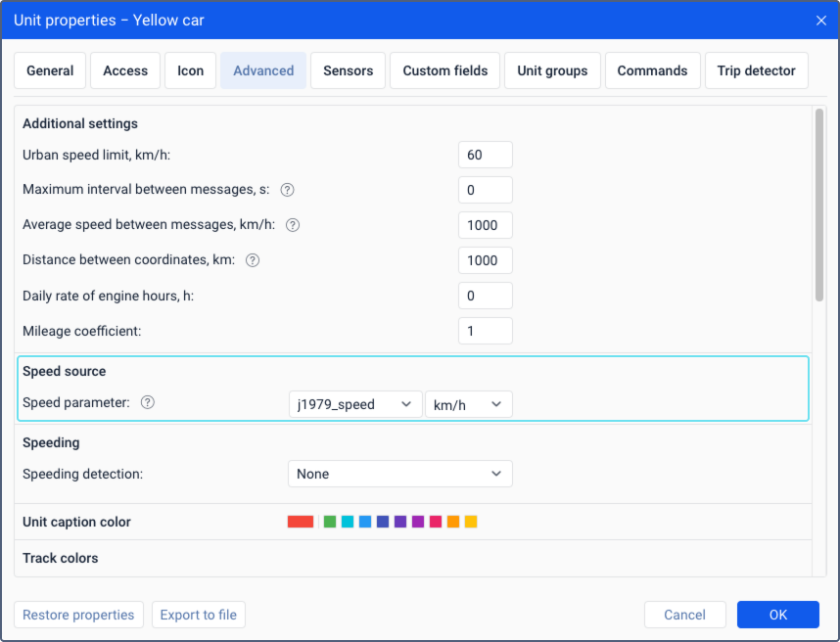Click help icon next to Average speed
Image resolution: width=840 pixels, height=642 pixels.
point(293,225)
